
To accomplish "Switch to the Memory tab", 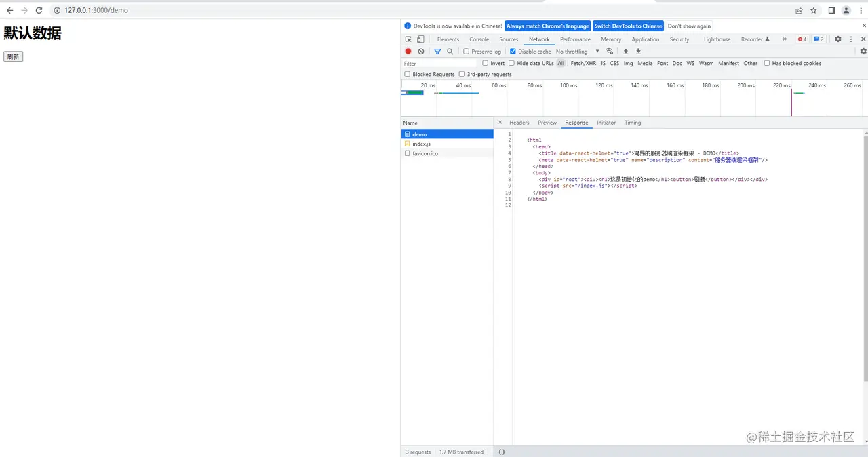I will [611, 39].
